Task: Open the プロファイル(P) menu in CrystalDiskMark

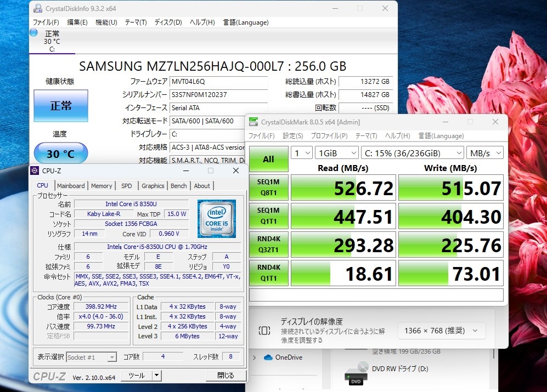Action: click(x=329, y=135)
